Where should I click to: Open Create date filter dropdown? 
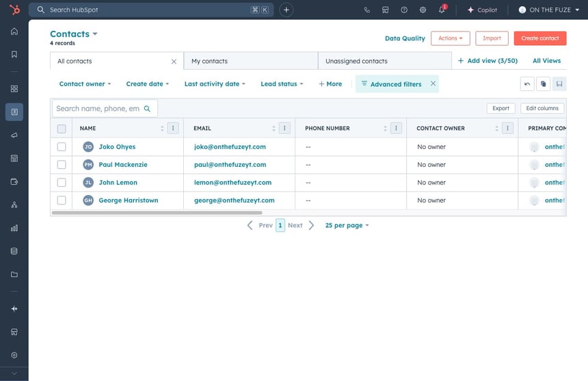click(x=148, y=84)
